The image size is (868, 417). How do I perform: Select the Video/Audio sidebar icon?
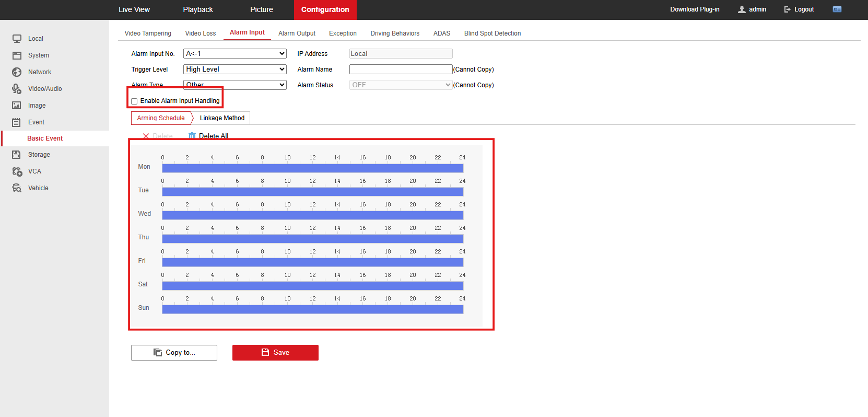pyautogui.click(x=17, y=89)
